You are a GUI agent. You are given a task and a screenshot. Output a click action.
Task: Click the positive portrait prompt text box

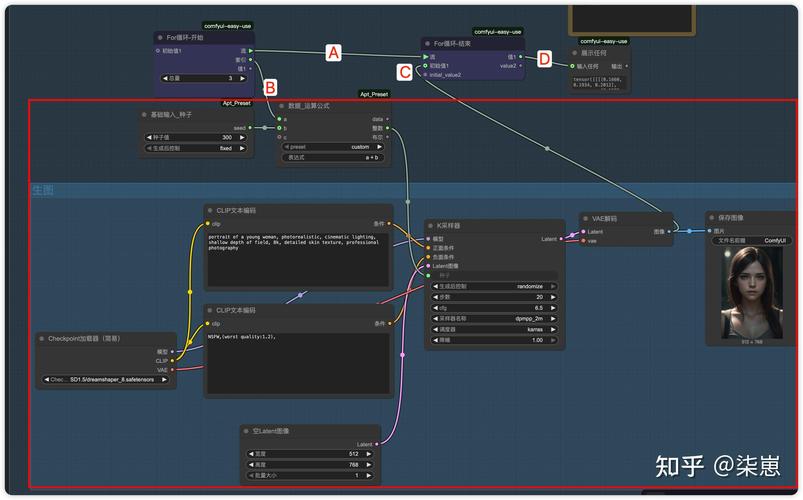(x=298, y=260)
